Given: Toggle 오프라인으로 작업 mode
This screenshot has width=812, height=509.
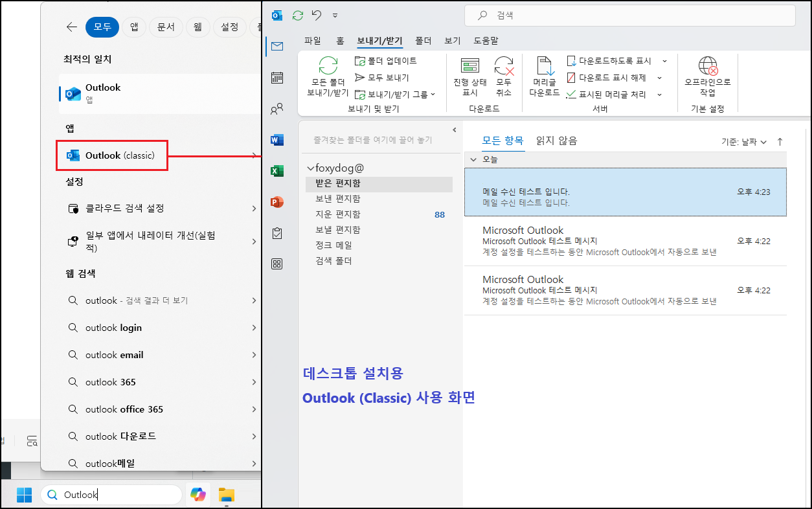Looking at the screenshot, I should point(708,76).
